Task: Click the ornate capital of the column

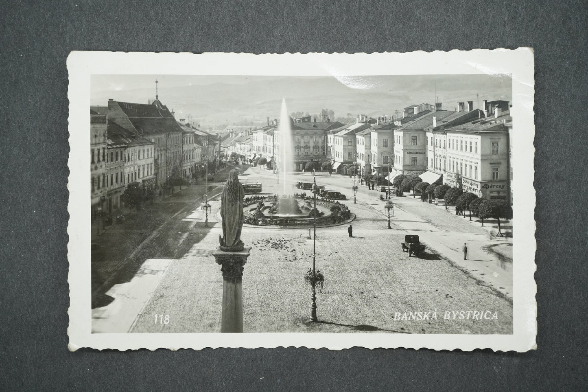Action: click(x=232, y=266)
